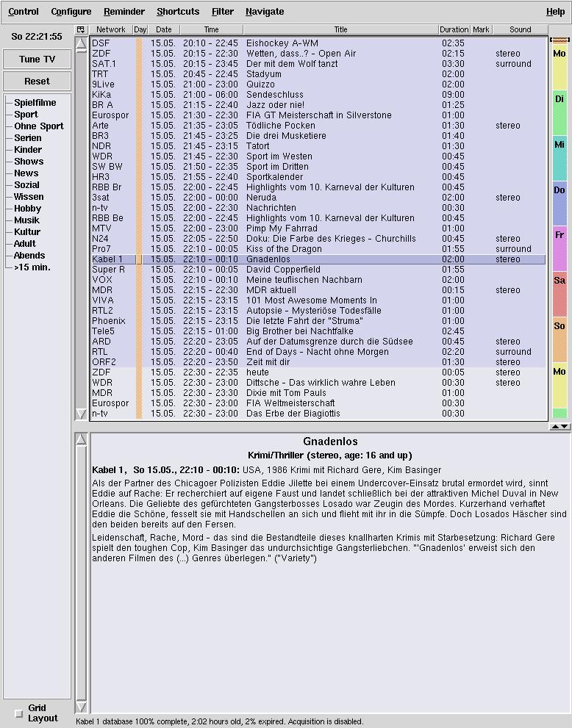Enable the Spielfilme filter shortcut
The image size is (572, 728).
coord(35,103)
